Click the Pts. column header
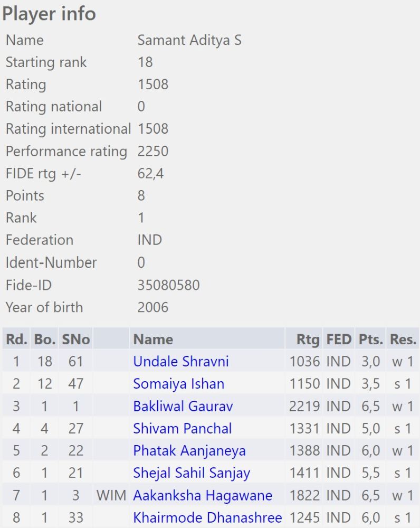The image size is (420, 528). pyautogui.click(x=370, y=339)
